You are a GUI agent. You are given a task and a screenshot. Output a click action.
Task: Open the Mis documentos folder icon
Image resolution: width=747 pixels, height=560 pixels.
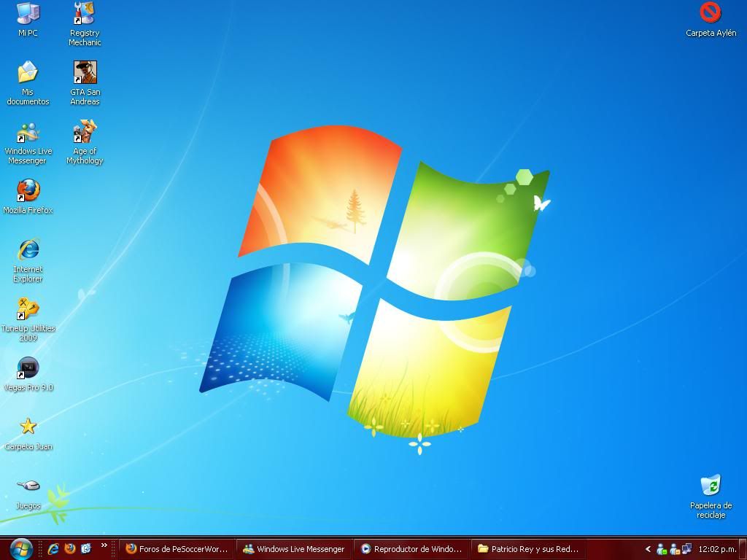coord(28,83)
